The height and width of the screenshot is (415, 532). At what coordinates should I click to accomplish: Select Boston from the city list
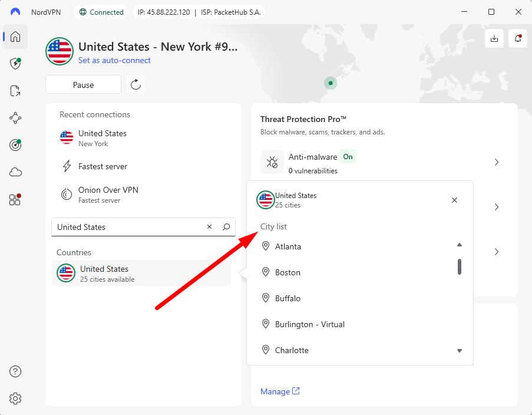288,272
